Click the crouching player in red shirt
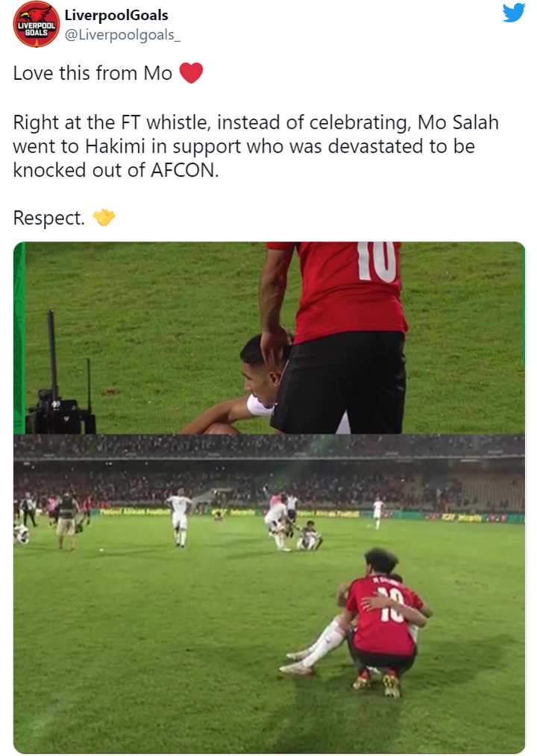The image size is (537, 756). click(383, 622)
